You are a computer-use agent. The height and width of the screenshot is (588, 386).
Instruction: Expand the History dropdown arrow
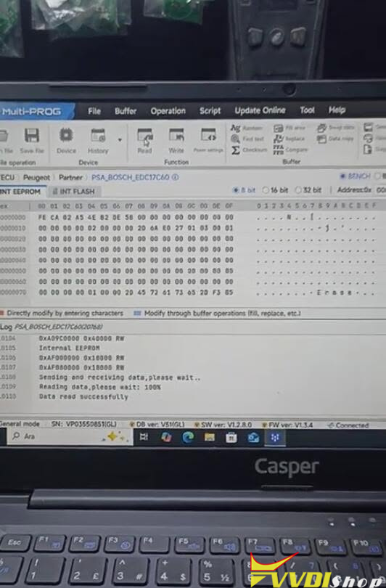point(120,140)
